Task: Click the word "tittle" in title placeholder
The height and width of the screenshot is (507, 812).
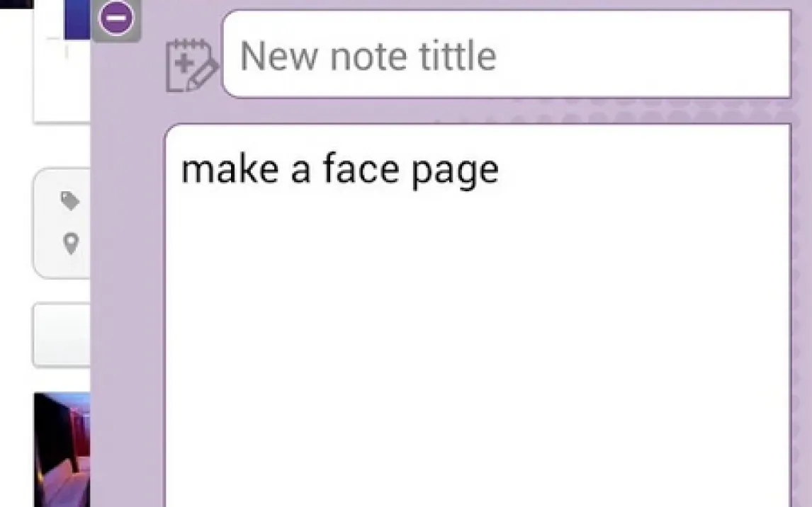Action: (x=457, y=55)
